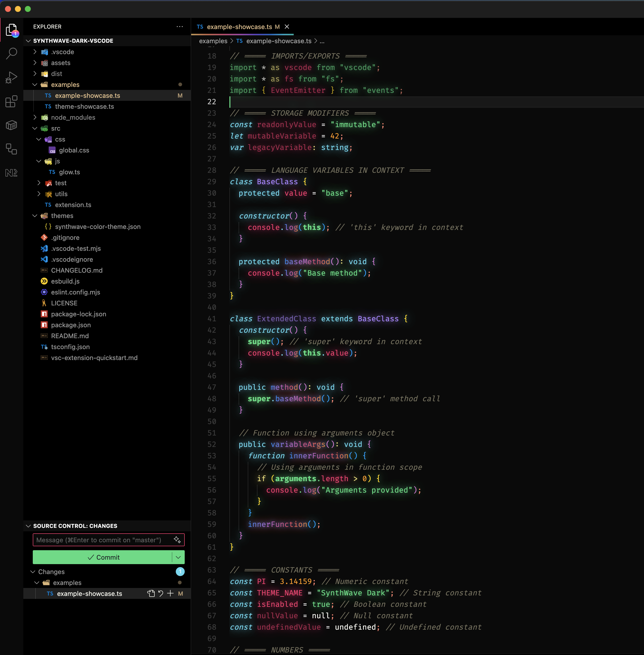Open Explorer more actions ellipsis
Viewport: 644px width, 655px height.
point(179,26)
